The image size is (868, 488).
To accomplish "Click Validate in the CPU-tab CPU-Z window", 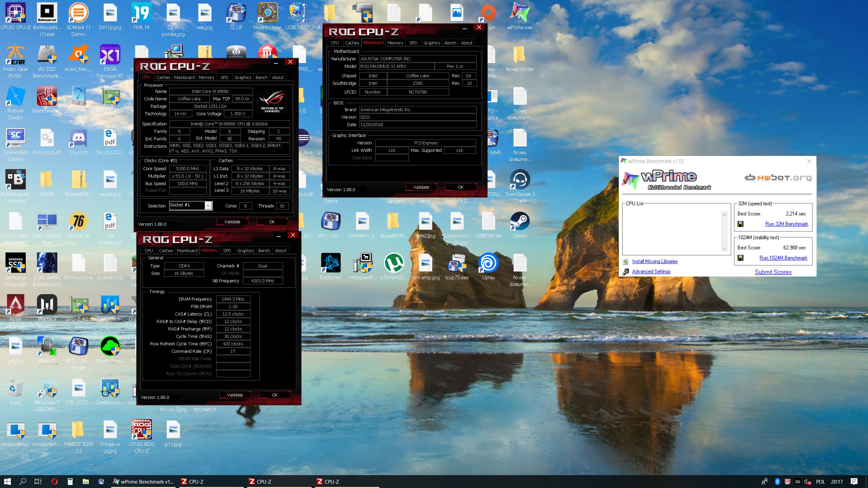I will coord(232,222).
